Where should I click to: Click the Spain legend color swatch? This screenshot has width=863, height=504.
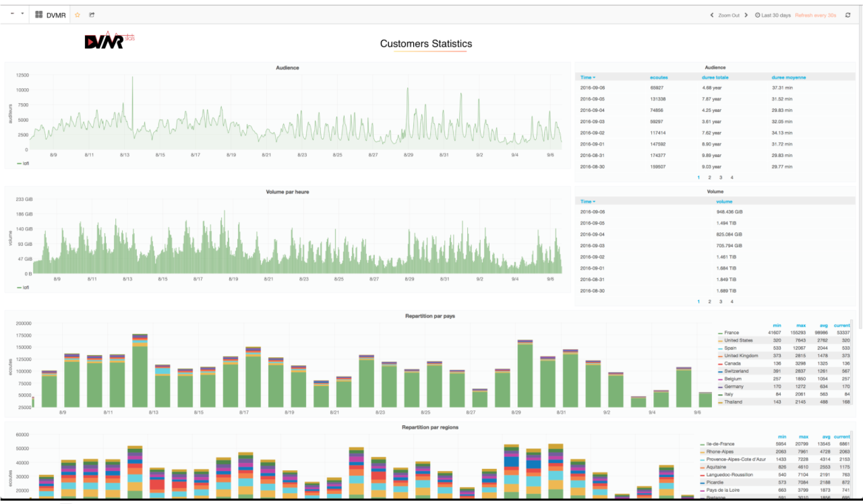(720, 348)
